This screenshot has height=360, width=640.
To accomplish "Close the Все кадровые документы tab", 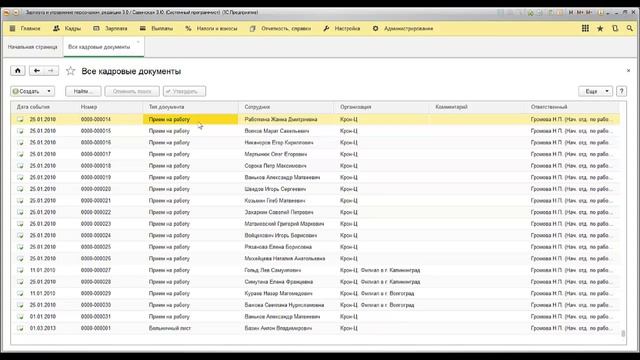I will point(138,42).
